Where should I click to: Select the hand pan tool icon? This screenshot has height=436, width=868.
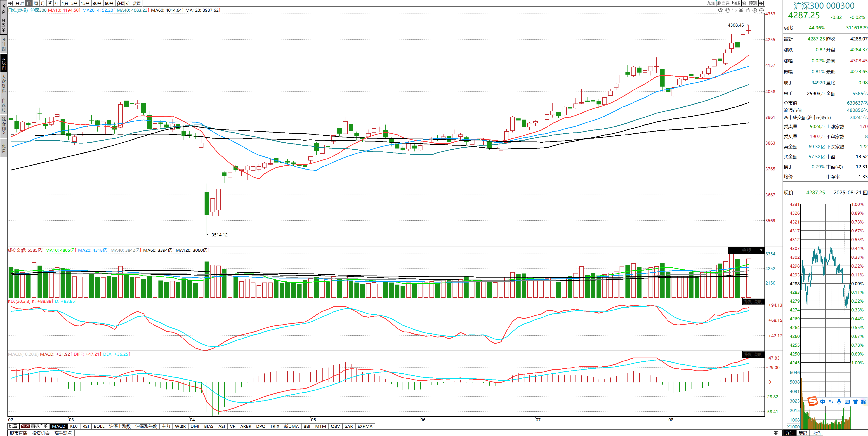727,10
